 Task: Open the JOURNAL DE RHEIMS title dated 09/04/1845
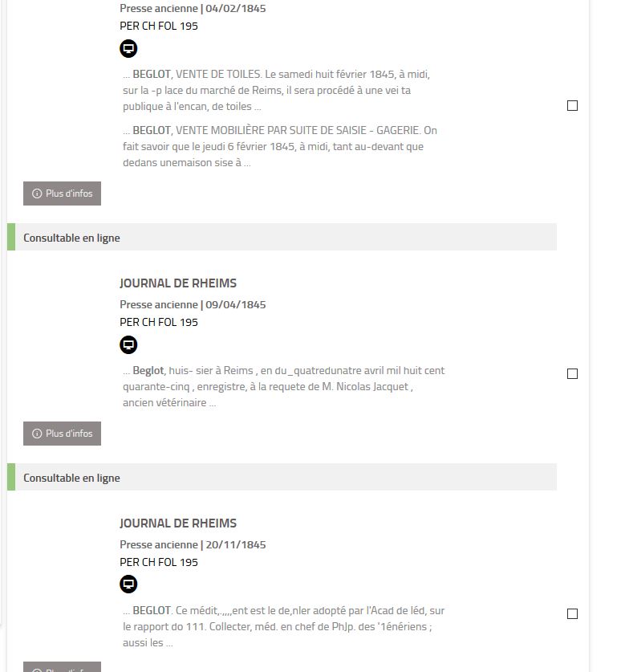(178, 283)
